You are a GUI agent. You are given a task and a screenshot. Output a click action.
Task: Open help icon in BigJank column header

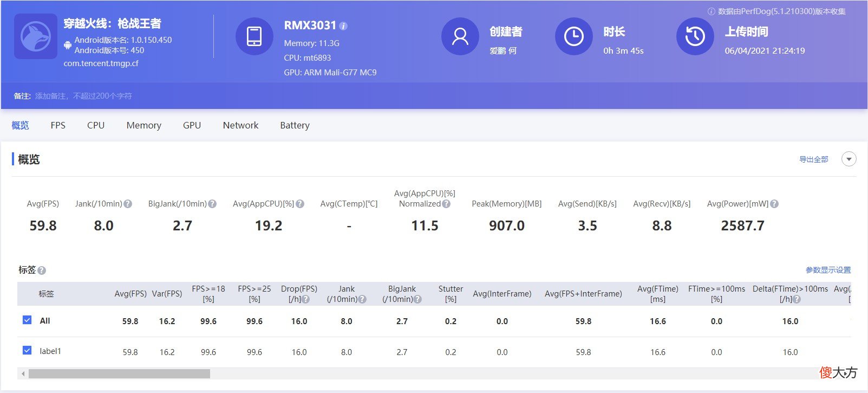[417, 299]
